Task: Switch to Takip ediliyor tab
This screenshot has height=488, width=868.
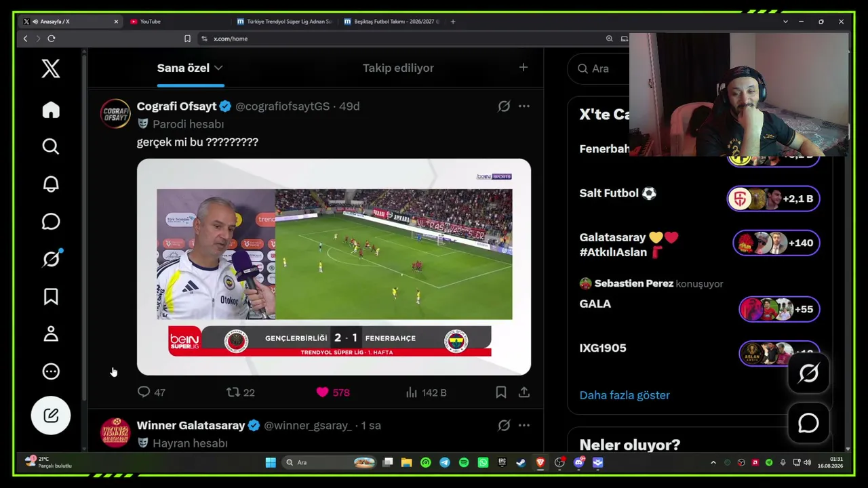Action: tap(398, 68)
